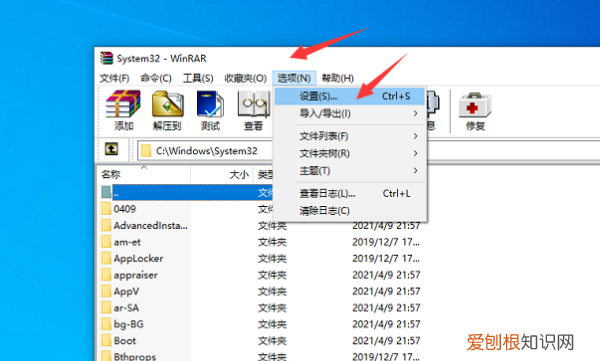Click the date cell of bg-BG row
This screenshot has height=361, width=600.
(386, 324)
